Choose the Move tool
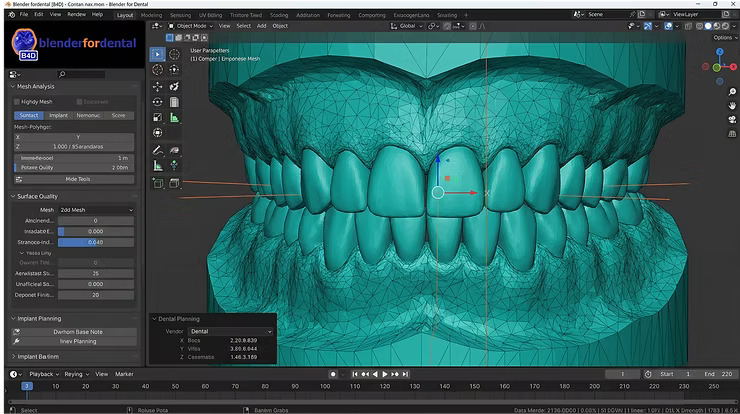 158,86
